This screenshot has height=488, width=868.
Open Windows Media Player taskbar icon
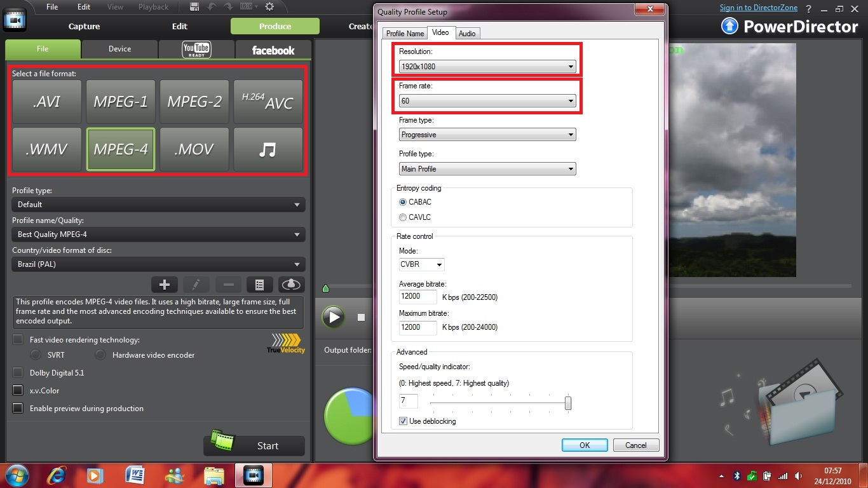(x=95, y=475)
